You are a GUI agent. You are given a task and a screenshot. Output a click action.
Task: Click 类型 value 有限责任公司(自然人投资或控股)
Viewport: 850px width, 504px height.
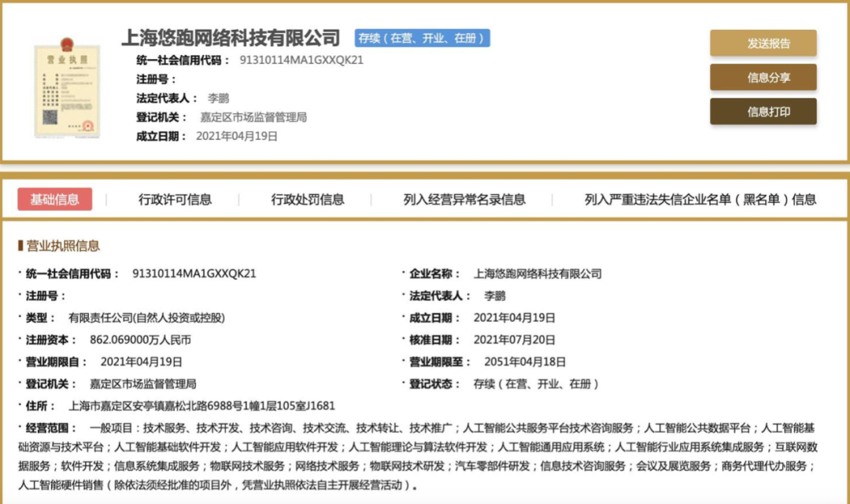tap(146, 318)
